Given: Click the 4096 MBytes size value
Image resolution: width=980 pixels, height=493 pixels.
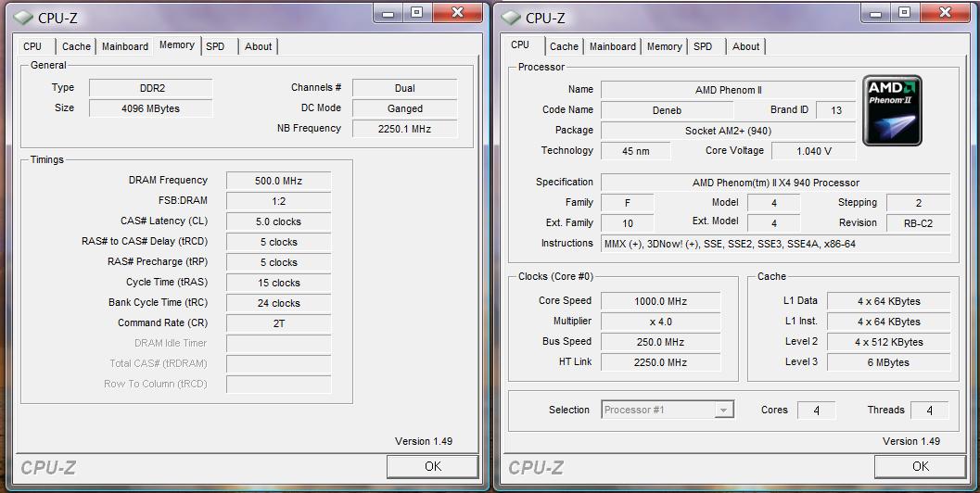Looking at the screenshot, I should pos(150,108).
